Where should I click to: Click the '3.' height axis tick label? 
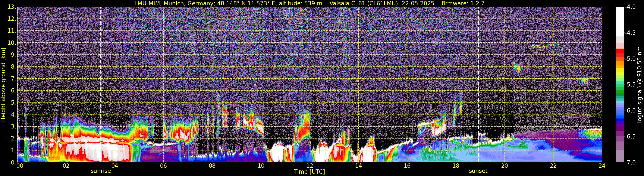pyautogui.click(x=13, y=127)
